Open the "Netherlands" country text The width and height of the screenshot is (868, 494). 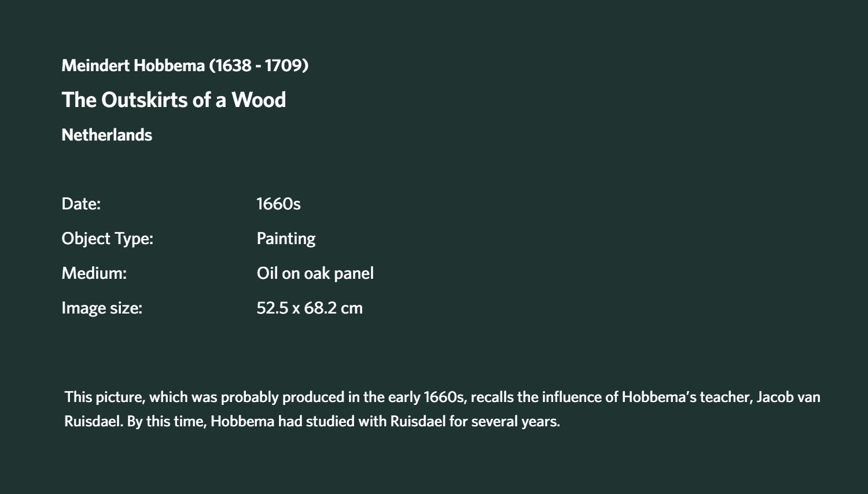(x=106, y=135)
